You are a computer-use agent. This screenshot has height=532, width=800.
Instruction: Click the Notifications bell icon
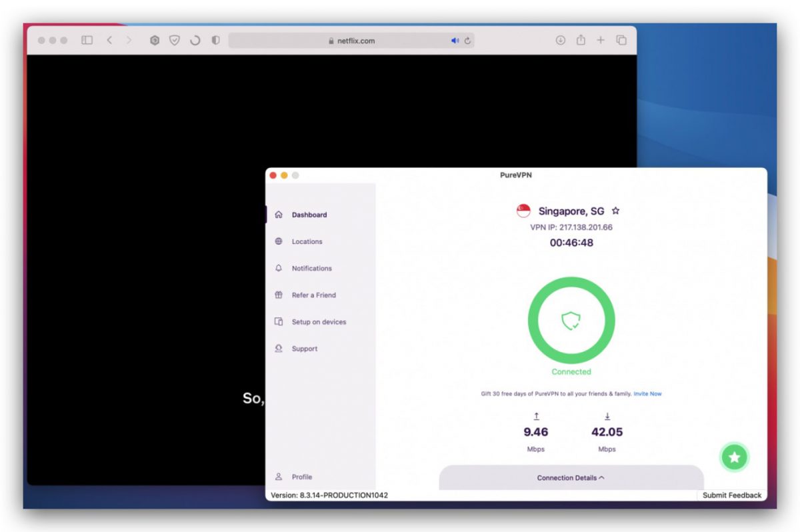tap(279, 268)
